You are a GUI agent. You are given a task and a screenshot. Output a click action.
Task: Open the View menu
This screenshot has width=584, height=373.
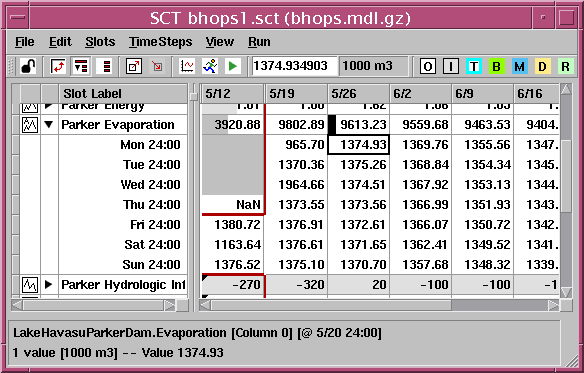point(220,42)
